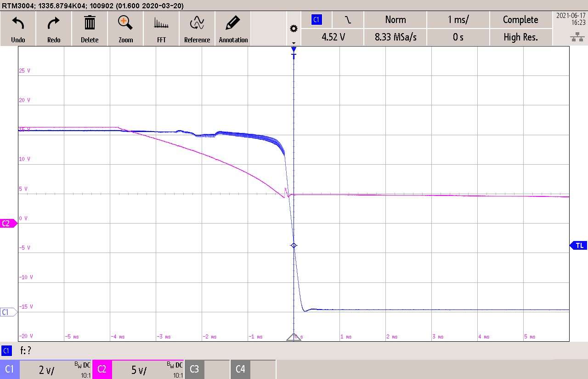Open the FFT spectrum tool
The width and height of the screenshot is (588, 379).
[161, 29]
